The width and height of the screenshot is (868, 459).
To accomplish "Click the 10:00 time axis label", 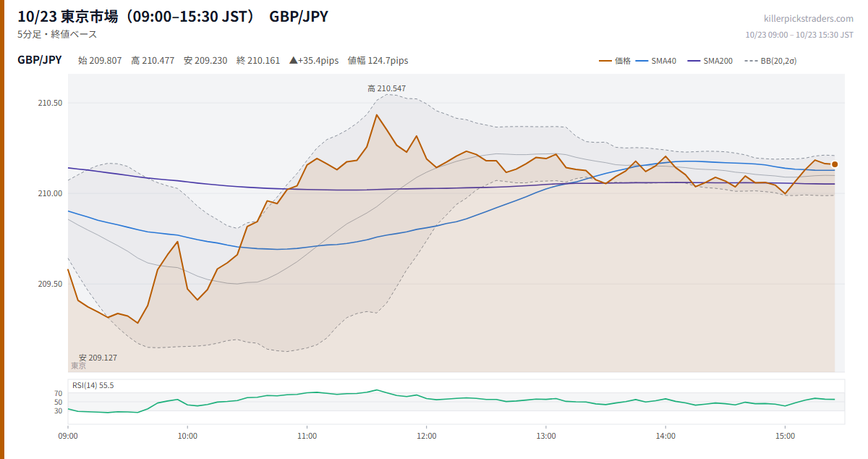I will click(187, 436).
